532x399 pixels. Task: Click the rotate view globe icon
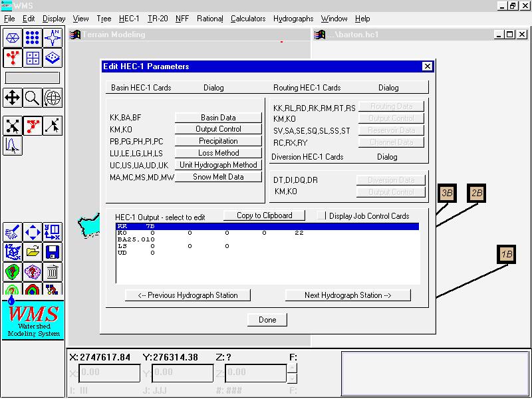tap(53, 98)
